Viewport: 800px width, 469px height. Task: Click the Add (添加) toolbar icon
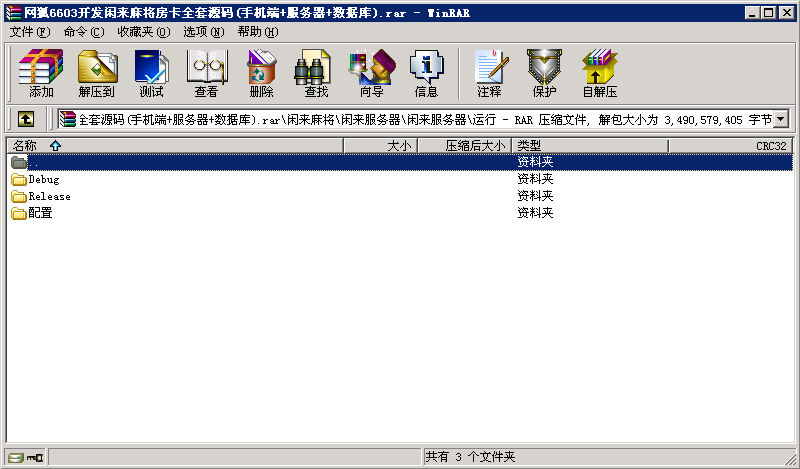pos(41,73)
